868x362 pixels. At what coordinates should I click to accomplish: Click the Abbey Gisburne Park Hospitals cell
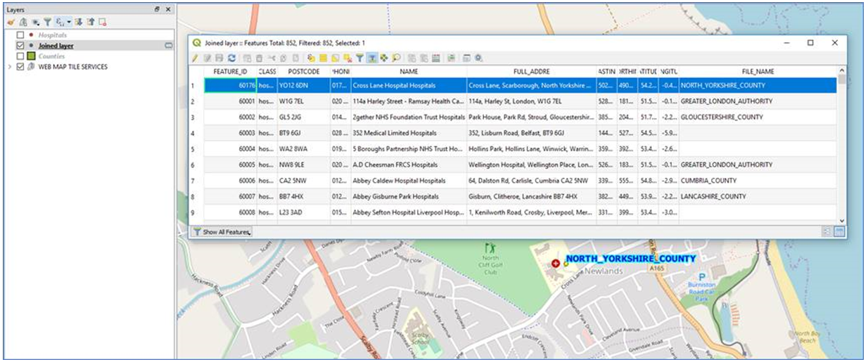409,196
